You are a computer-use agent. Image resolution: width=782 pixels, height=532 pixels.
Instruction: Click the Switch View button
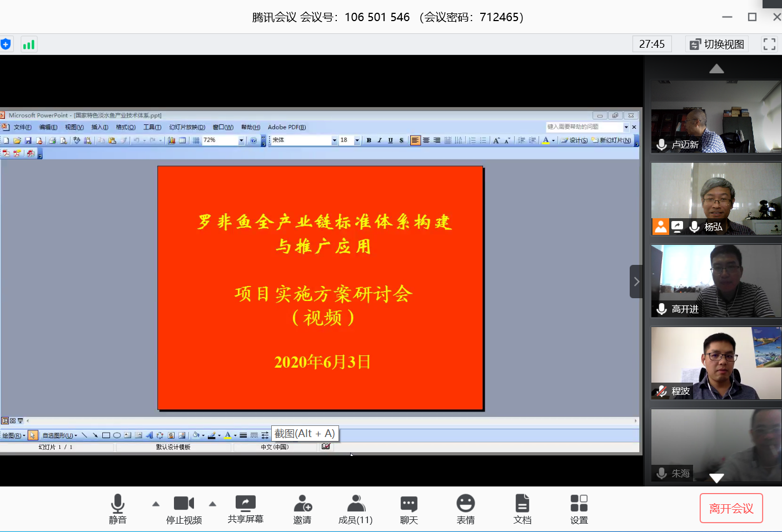coord(717,44)
